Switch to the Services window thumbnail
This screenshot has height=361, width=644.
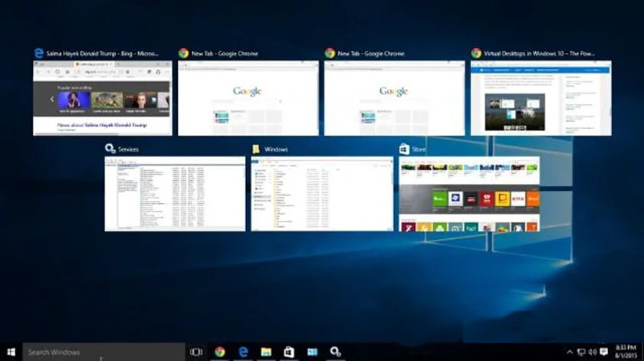[x=175, y=194]
